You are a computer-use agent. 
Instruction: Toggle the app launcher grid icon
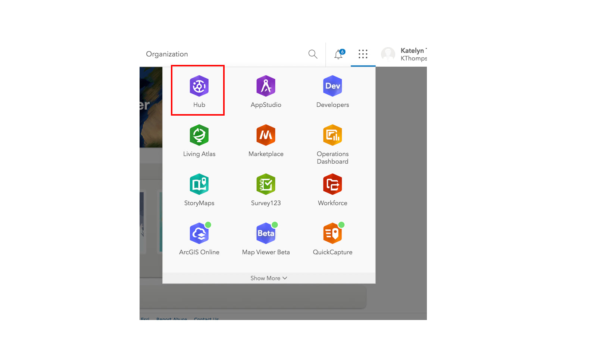(x=363, y=54)
